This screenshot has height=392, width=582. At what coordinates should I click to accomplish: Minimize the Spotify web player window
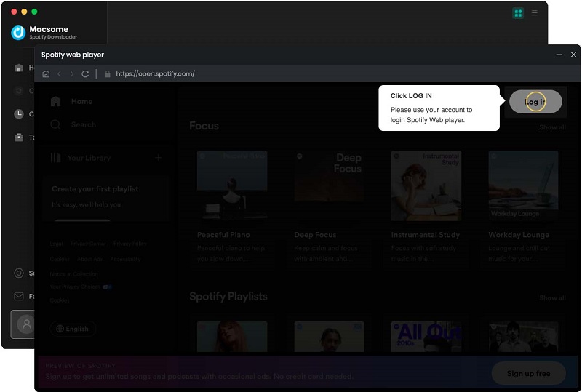coord(559,55)
